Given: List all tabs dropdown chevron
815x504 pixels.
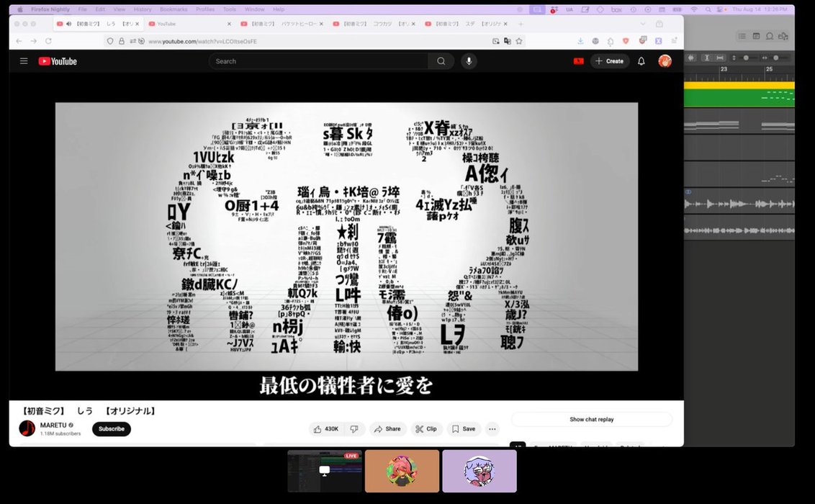Looking at the screenshot, I should coord(643,24).
